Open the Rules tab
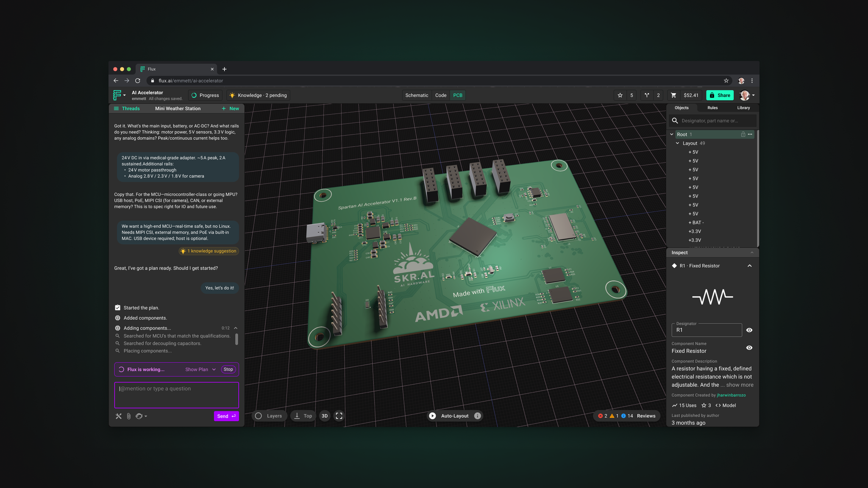This screenshot has width=868, height=488. 712,108
